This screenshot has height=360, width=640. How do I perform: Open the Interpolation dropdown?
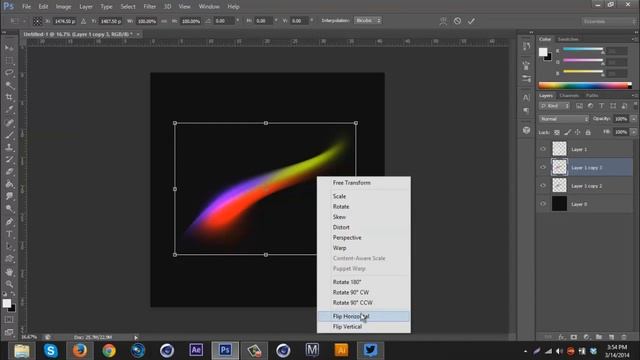[x=368, y=20]
